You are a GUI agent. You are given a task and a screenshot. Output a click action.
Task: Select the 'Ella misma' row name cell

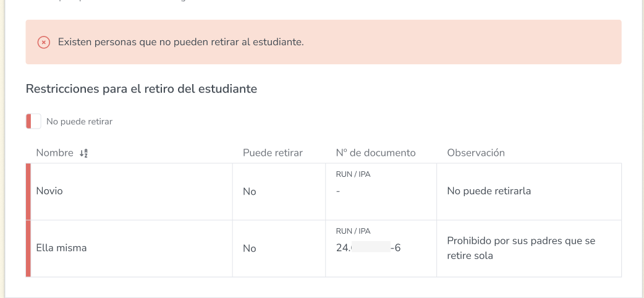(x=132, y=249)
